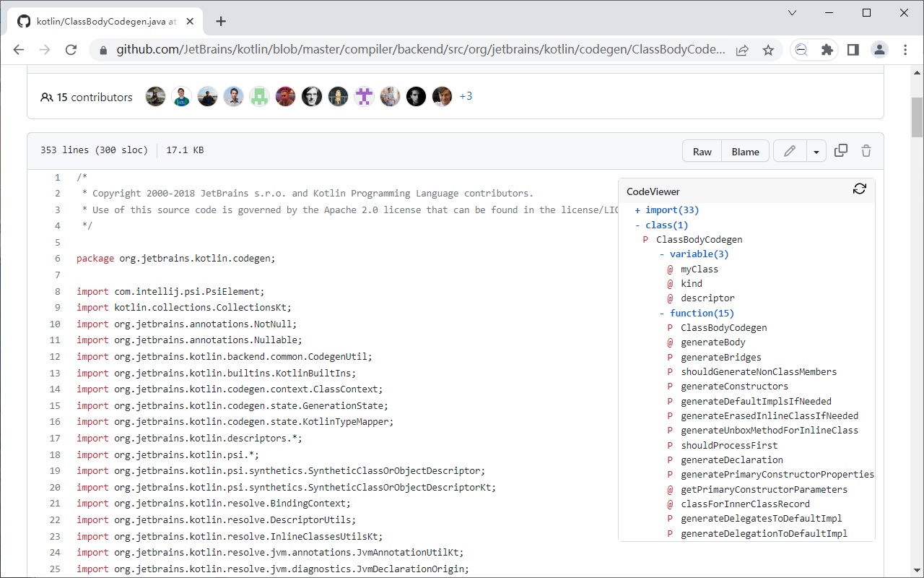Copy file contents via the copy icon
Image resolution: width=924 pixels, height=578 pixels.
click(x=840, y=150)
